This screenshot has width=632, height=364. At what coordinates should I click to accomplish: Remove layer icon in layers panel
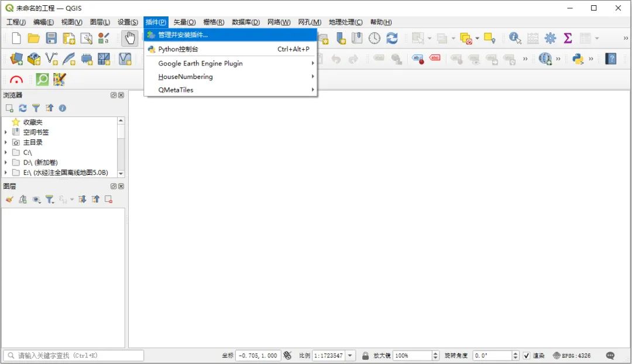point(108,199)
